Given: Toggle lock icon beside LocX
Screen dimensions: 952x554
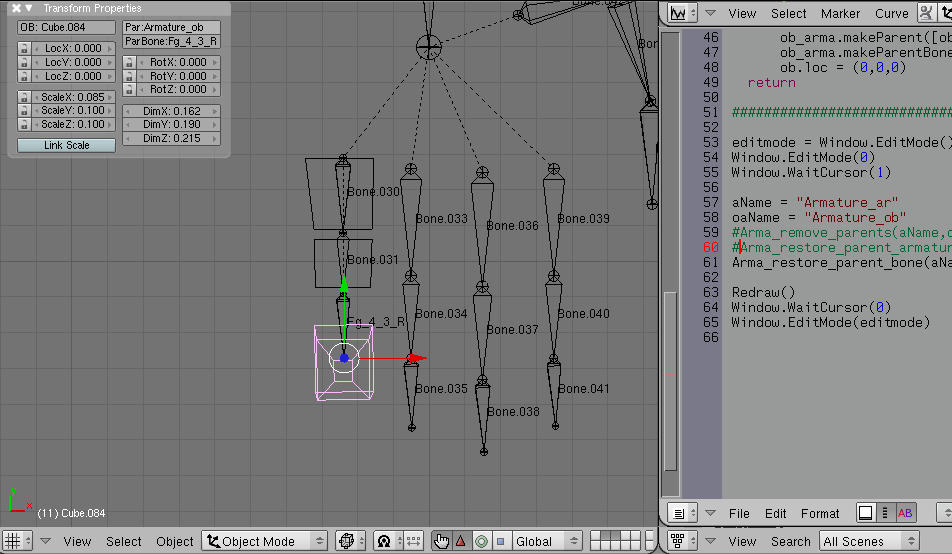Looking at the screenshot, I should click(x=24, y=48).
